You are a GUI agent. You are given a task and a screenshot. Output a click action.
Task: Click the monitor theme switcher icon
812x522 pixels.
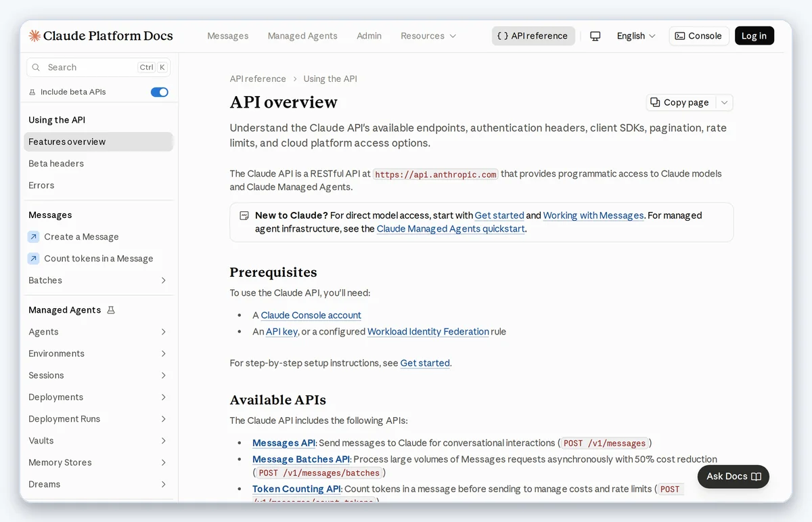tap(595, 36)
